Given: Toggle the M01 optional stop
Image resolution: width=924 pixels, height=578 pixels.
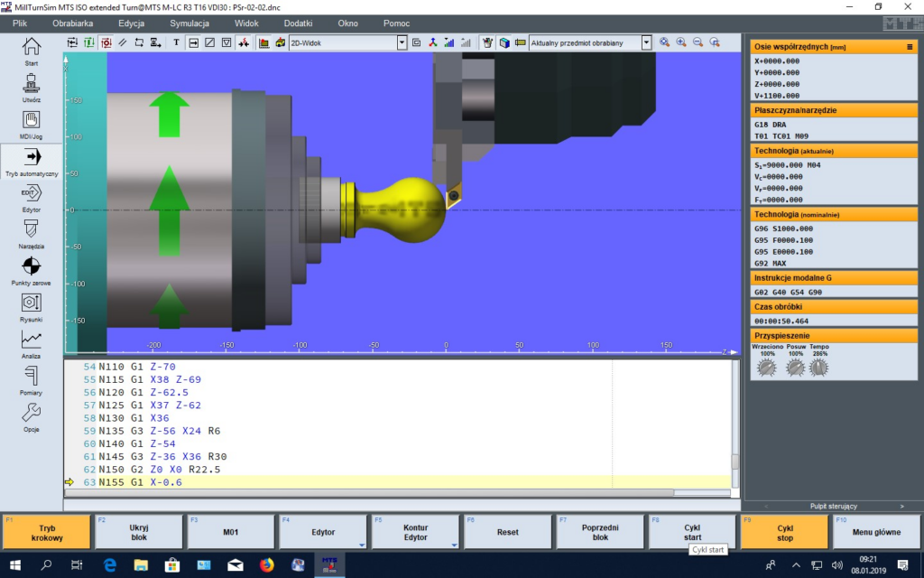Looking at the screenshot, I should [230, 532].
